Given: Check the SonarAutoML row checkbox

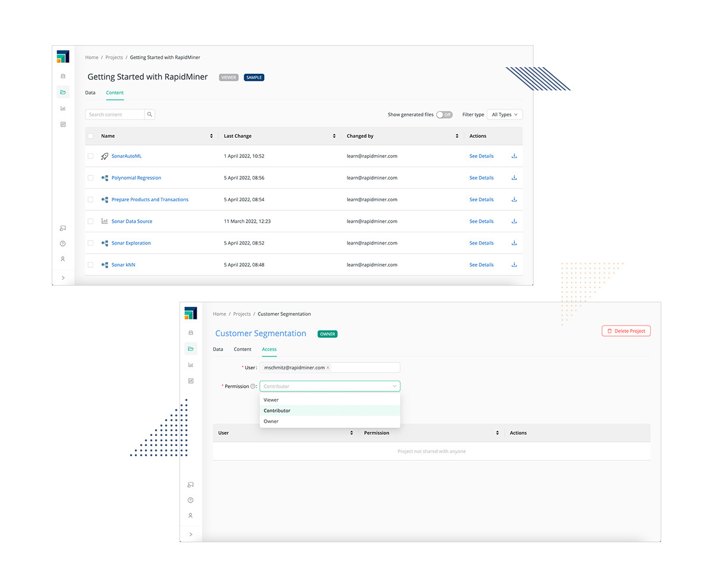Looking at the screenshot, I should (x=90, y=156).
